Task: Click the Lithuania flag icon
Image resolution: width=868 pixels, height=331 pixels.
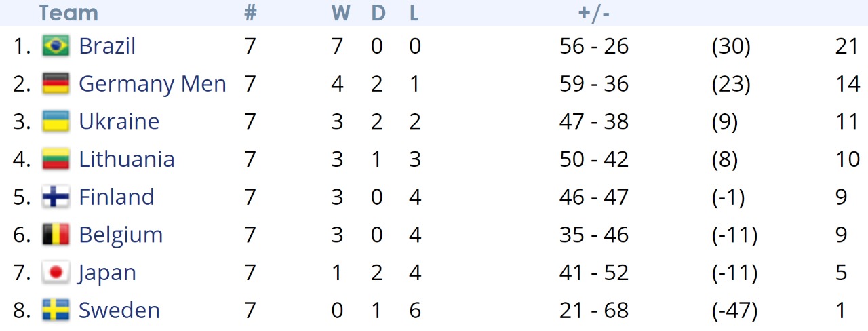Action: pos(56,159)
